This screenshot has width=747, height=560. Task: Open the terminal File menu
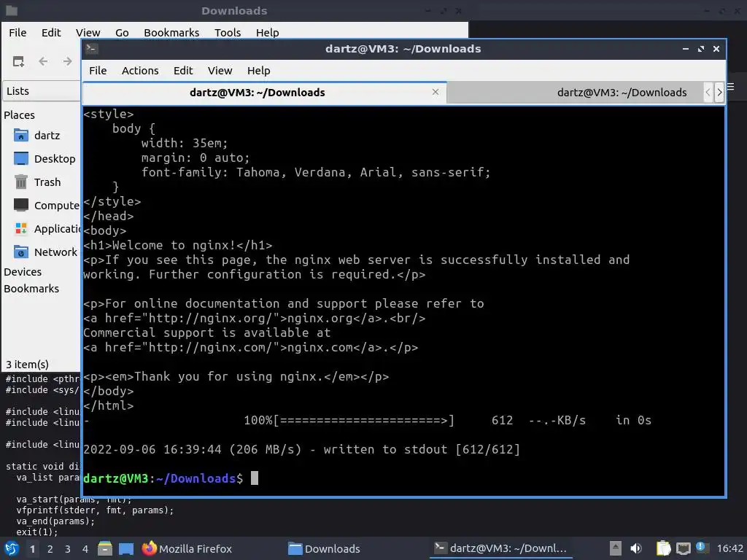click(98, 71)
